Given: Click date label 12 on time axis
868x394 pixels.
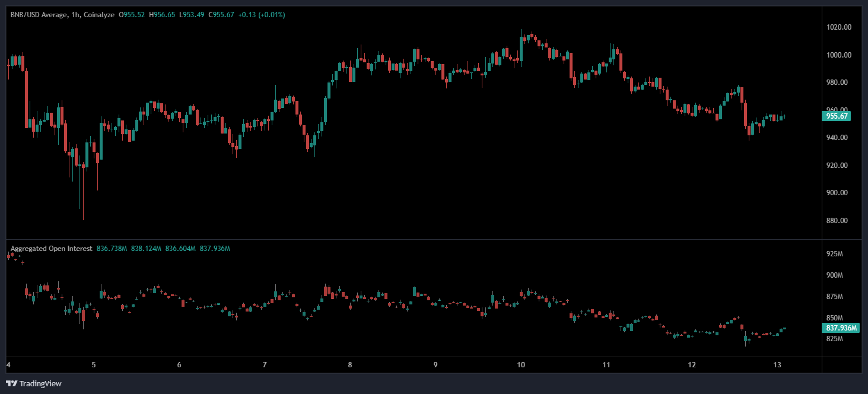Looking at the screenshot, I should 692,364.
